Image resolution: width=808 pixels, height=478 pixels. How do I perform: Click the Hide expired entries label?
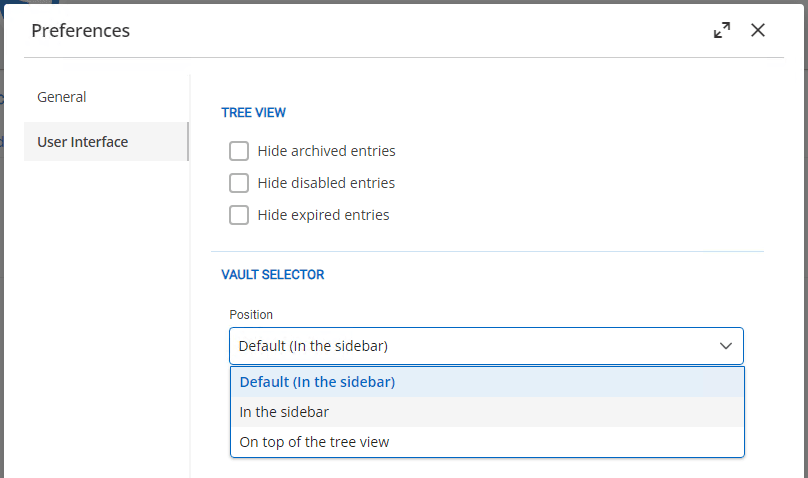[323, 215]
